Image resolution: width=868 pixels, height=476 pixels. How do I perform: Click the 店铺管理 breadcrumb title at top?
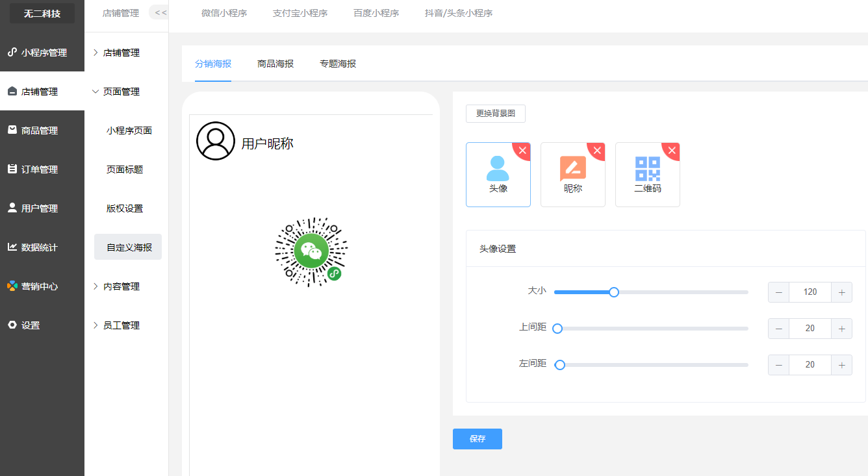pyautogui.click(x=121, y=13)
